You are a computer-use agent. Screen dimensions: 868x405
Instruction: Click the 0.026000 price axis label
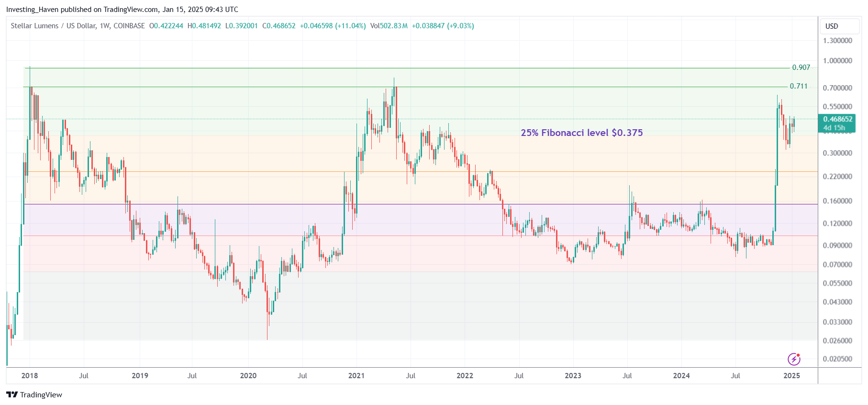[837, 341]
